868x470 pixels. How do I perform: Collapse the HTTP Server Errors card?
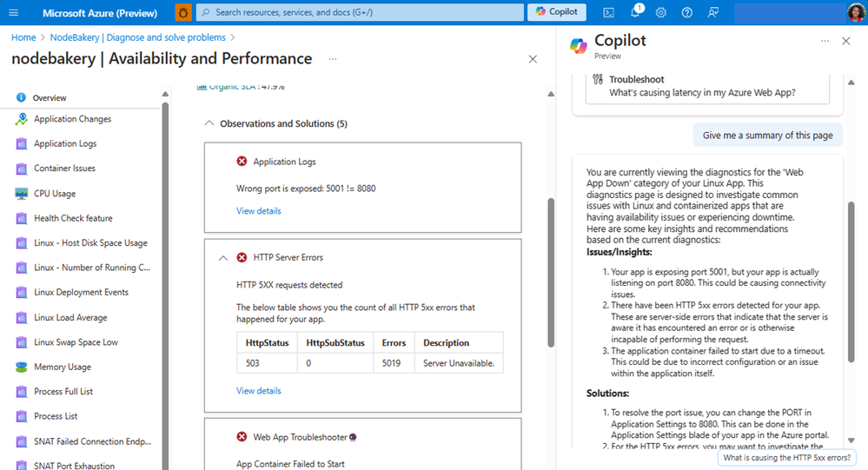pyautogui.click(x=223, y=257)
